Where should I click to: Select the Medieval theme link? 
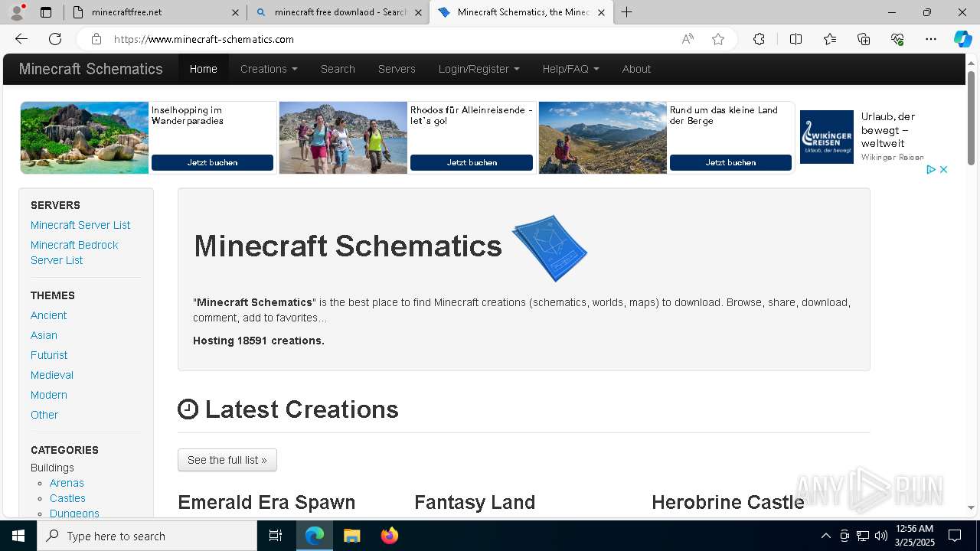tap(52, 375)
